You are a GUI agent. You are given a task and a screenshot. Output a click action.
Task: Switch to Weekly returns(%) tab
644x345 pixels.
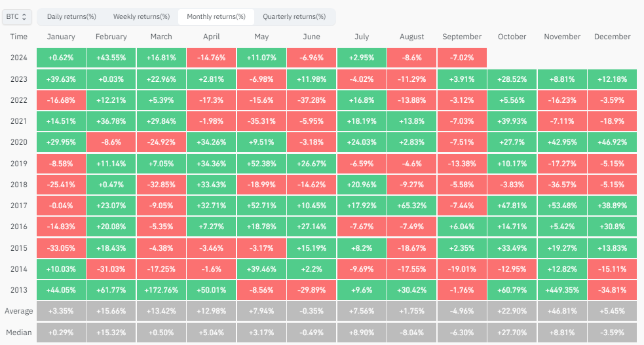click(141, 16)
